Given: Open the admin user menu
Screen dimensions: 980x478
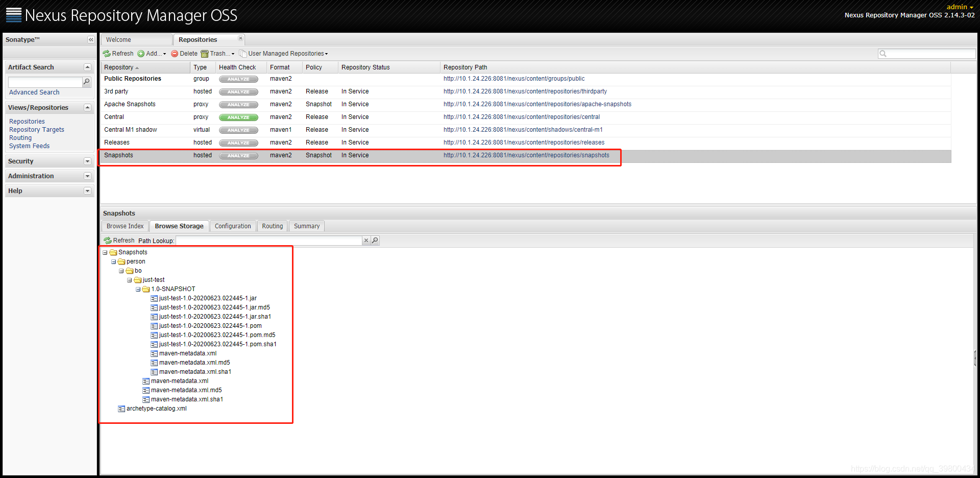Looking at the screenshot, I should click(x=960, y=7).
